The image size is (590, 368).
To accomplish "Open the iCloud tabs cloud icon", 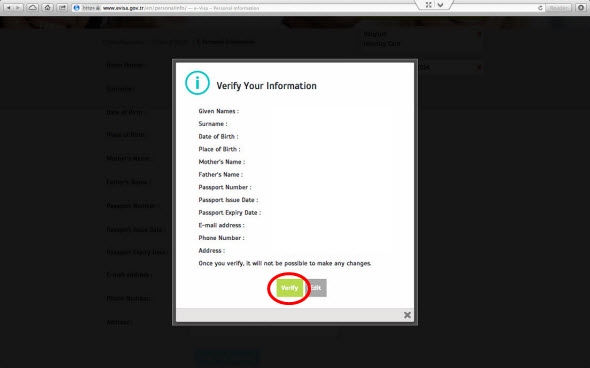I will (x=33, y=8).
